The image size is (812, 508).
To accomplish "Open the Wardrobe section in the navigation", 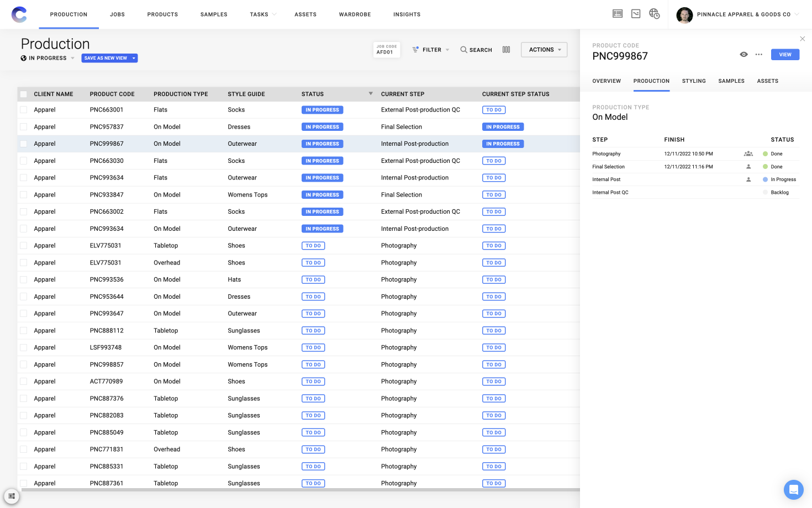I will [355, 14].
